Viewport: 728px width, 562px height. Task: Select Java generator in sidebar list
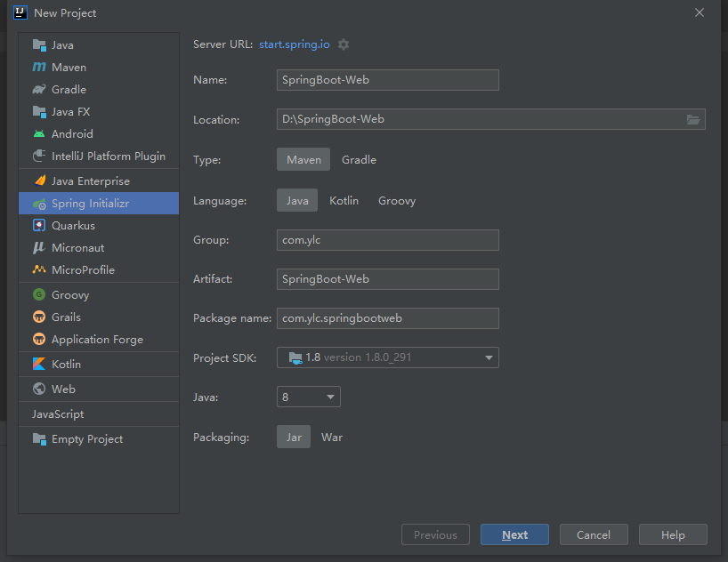click(99, 45)
